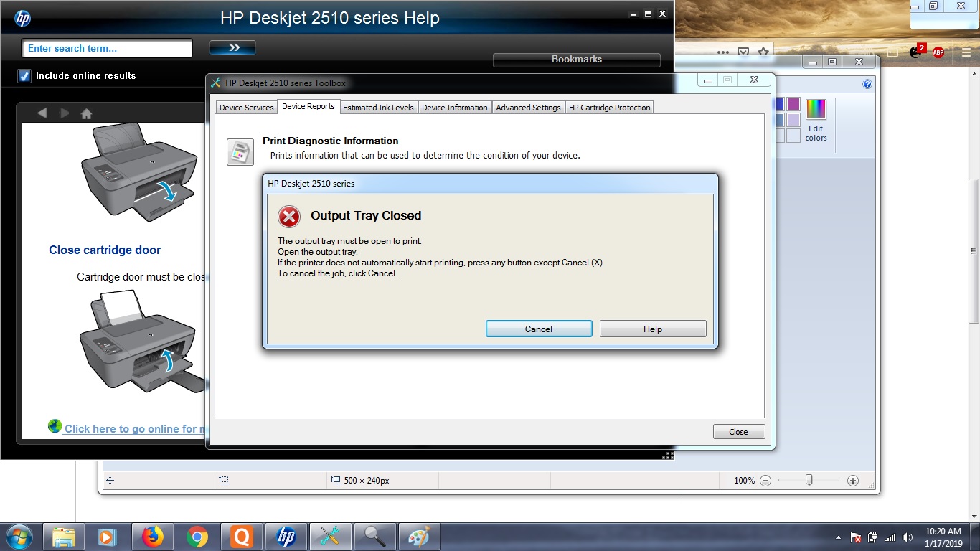Click the back navigation arrow in HP Help

click(x=42, y=112)
